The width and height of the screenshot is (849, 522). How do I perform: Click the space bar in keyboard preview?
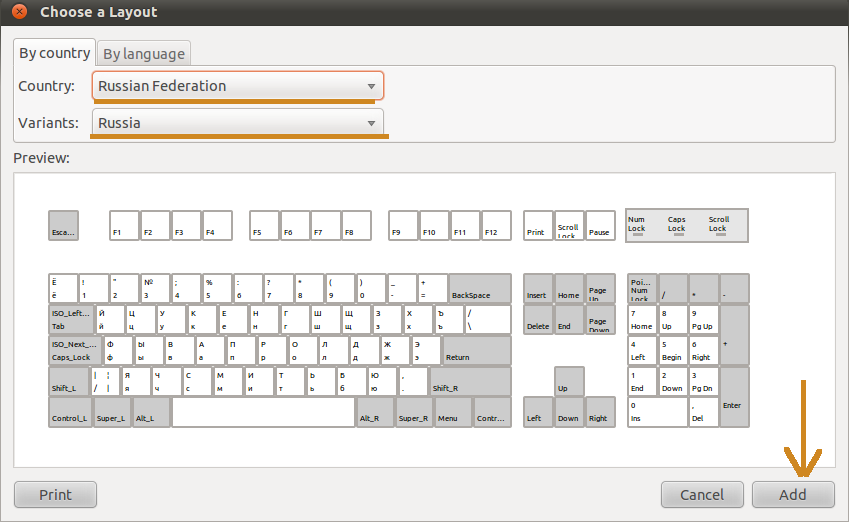tap(264, 413)
